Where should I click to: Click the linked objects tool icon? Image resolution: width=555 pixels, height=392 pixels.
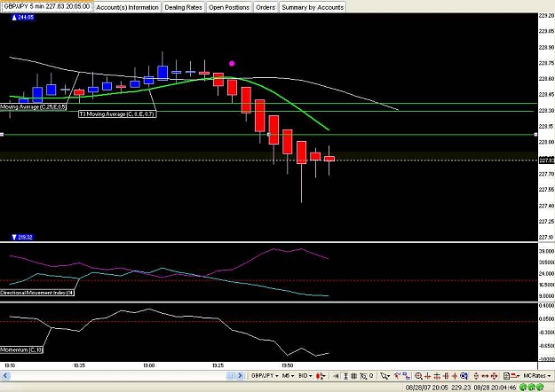407,376
